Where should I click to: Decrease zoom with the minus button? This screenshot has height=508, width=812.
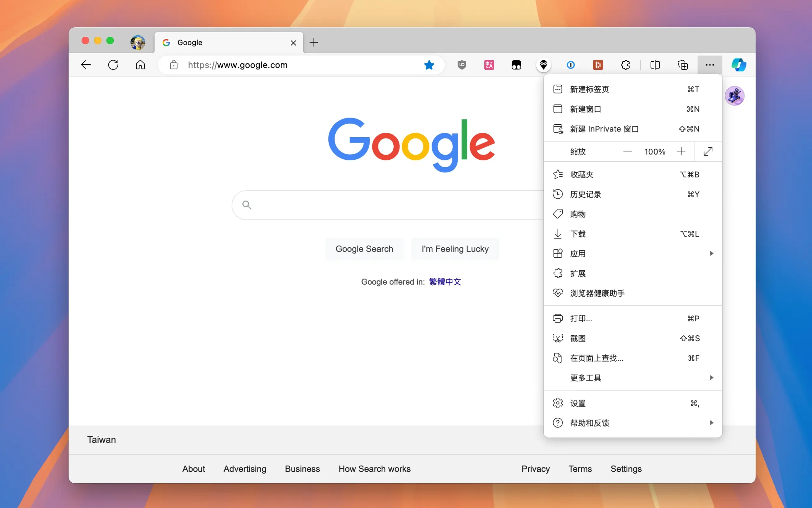pos(627,151)
